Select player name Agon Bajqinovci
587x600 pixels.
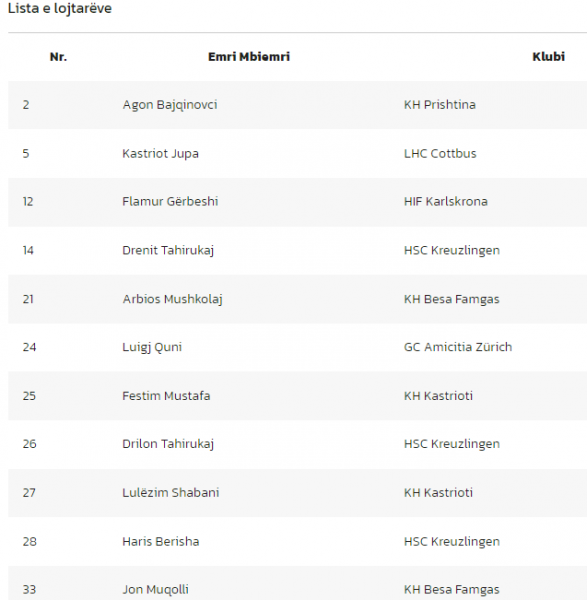tap(170, 105)
